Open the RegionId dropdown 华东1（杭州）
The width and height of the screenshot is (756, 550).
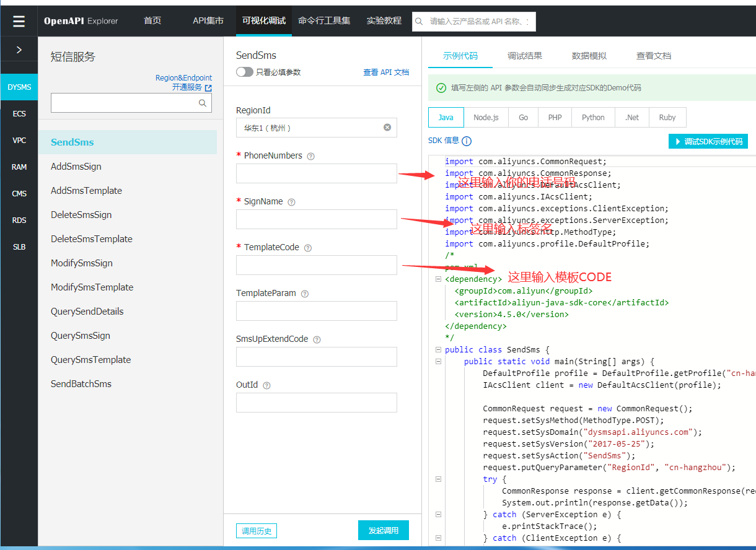316,128
